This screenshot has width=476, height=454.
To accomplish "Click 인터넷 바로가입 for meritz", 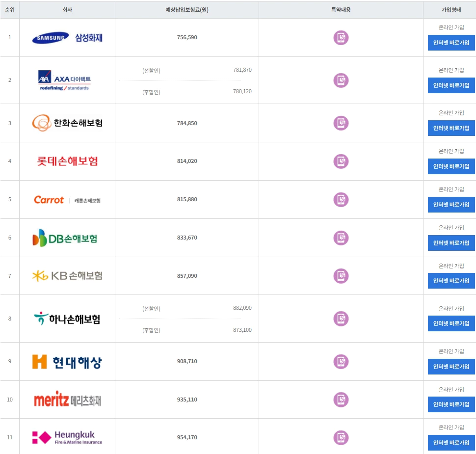I will [451, 404].
